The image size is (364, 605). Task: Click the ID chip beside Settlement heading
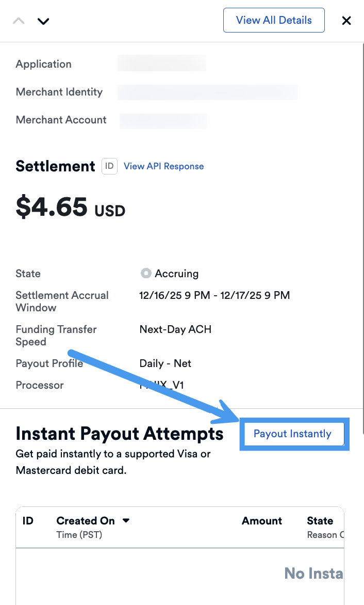109,166
